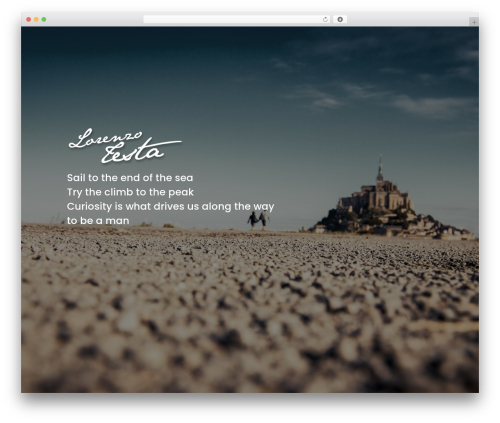This screenshot has width=500, height=423.
Task: Click the green maximize window button
Action: 44,20
